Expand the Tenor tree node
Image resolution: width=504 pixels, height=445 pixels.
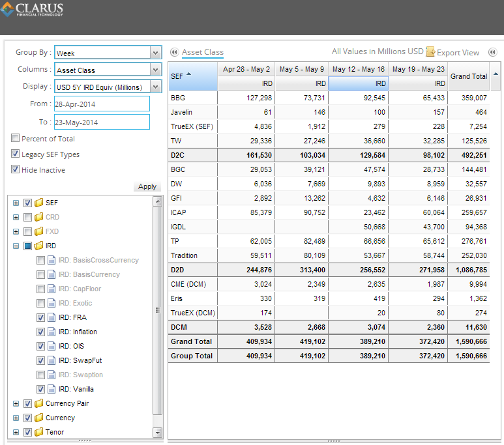16,432
